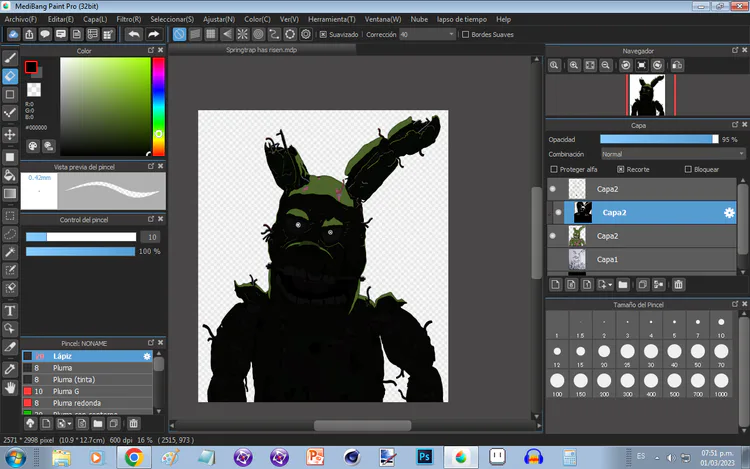
Task: Pick the Bucket fill tool
Action: [x=10, y=174]
